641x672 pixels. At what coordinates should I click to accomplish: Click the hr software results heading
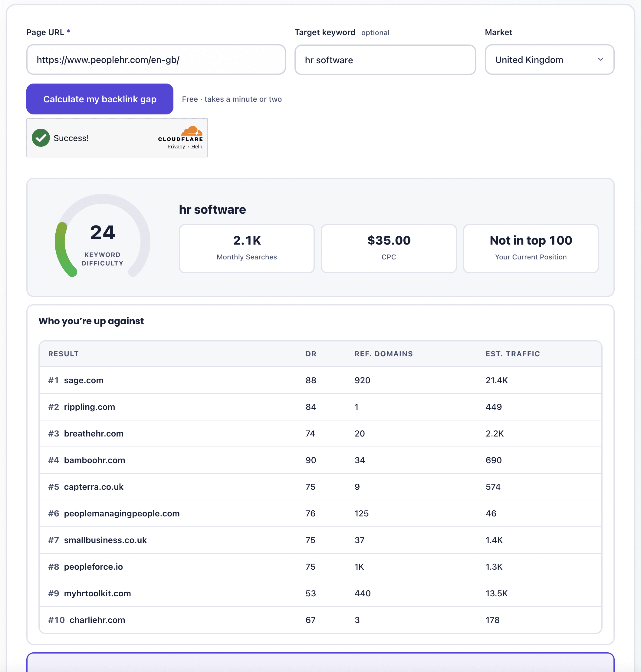(x=212, y=209)
